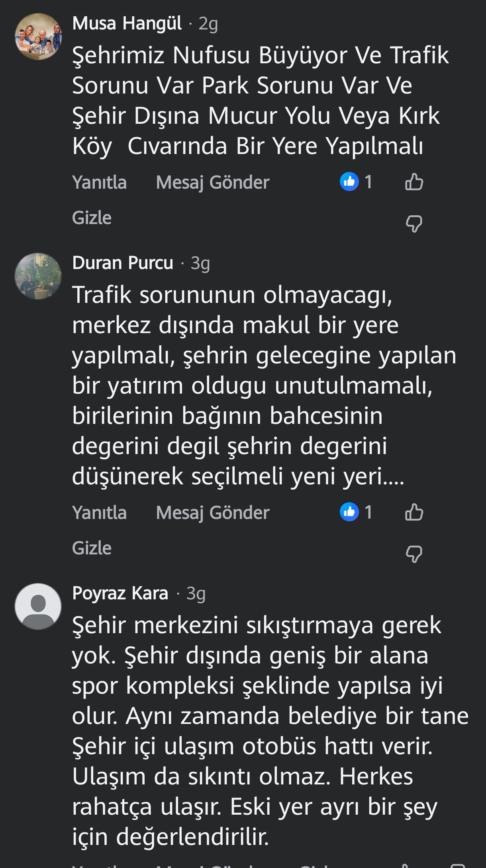Viewport: 486px width, 868px height.
Task: Tap the 3g timestamp on Poyraz Kara's comment
Action: [x=196, y=593]
